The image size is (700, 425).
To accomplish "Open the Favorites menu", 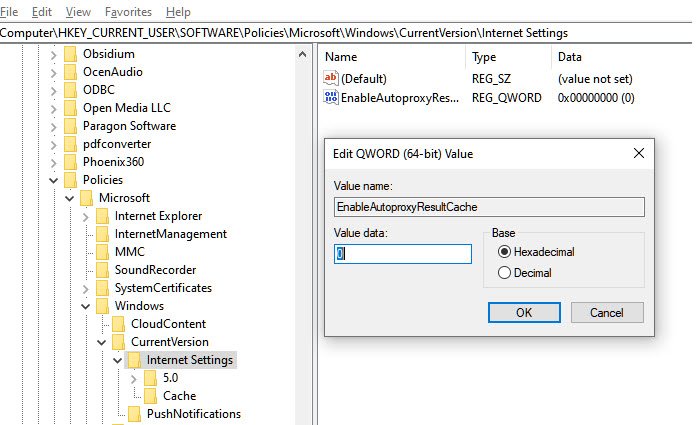I will tap(128, 12).
